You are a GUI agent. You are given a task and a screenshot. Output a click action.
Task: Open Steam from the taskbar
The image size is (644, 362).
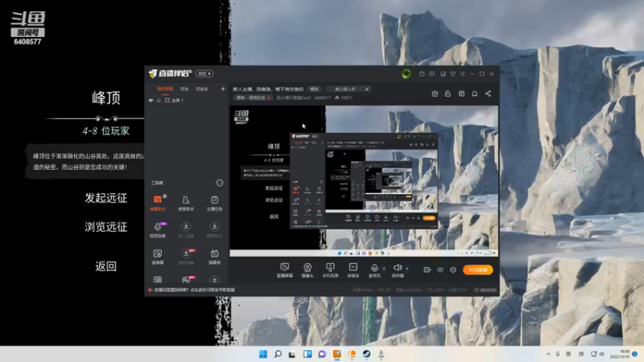coord(366,354)
